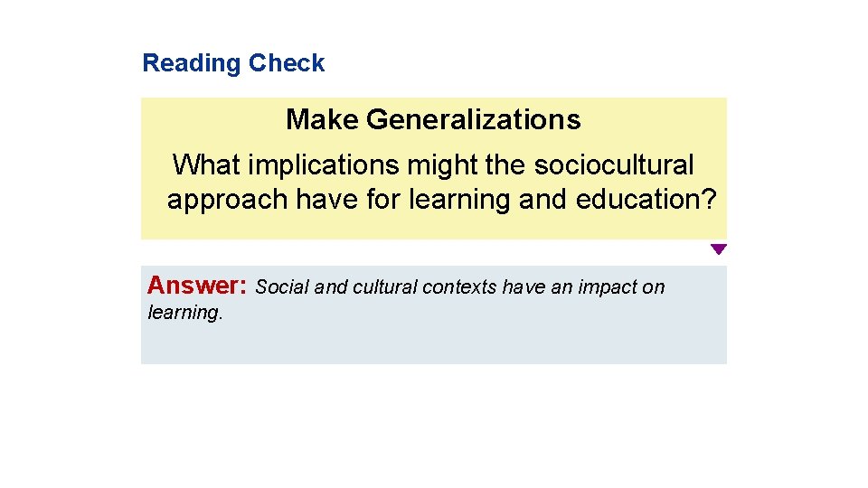Click the blank bottom strip of the yellow question box
868x488 pixels.
coord(434,228)
